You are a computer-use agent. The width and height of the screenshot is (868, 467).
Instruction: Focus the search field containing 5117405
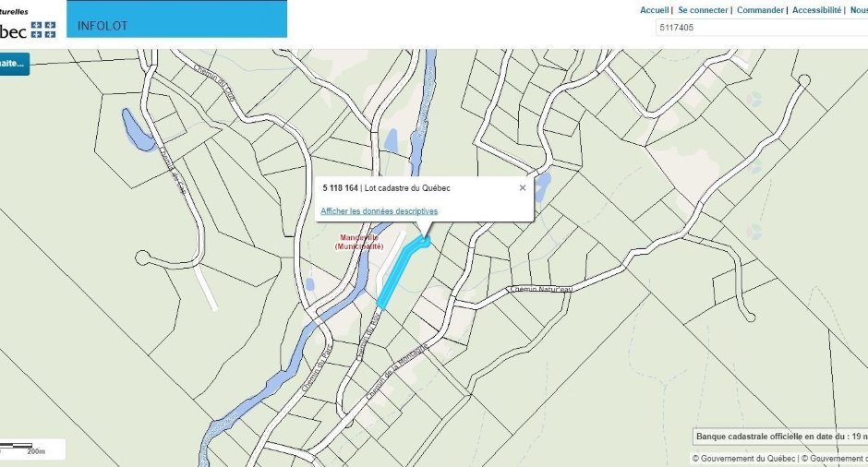click(x=762, y=27)
